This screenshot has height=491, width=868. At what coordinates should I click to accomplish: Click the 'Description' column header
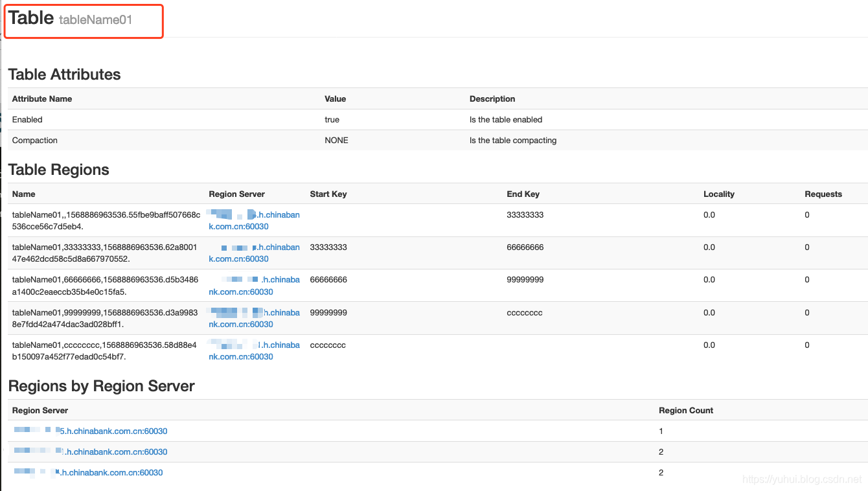coord(492,99)
